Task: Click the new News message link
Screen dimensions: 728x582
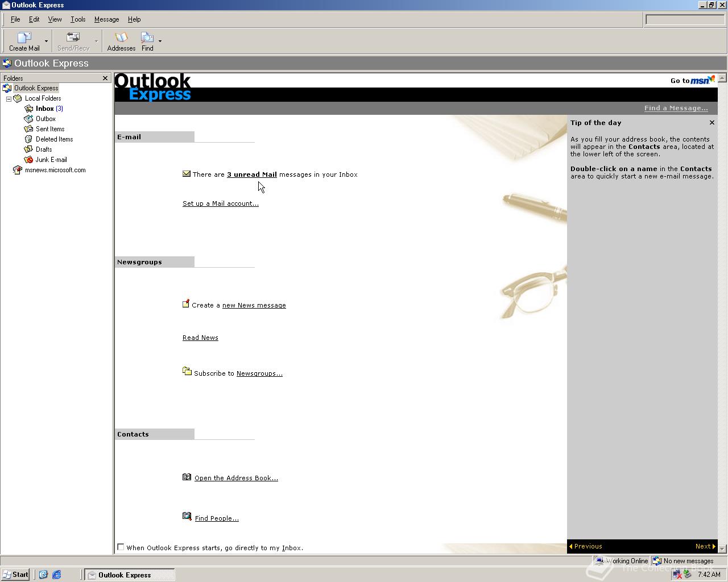Action: click(x=254, y=305)
